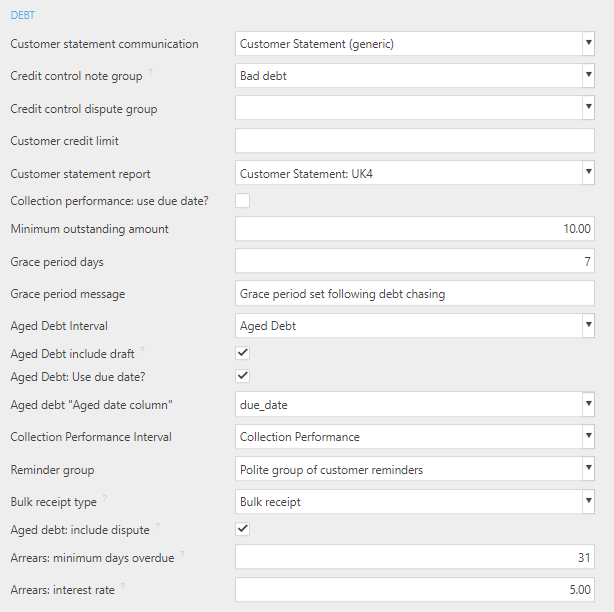Screen dimensions: 614x612
Task: Click help icon next to Aged Debt include draft
Action: click(x=143, y=350)
